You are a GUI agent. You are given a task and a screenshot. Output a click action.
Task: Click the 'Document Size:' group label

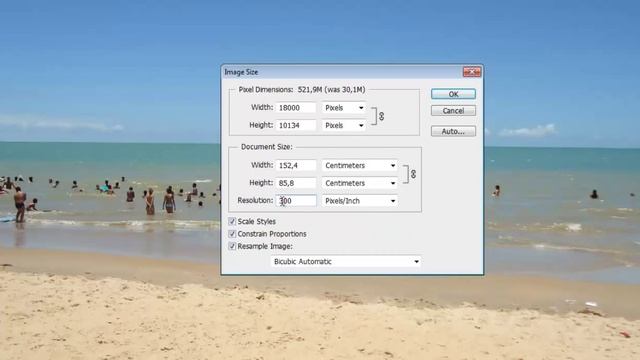[267, 147]
